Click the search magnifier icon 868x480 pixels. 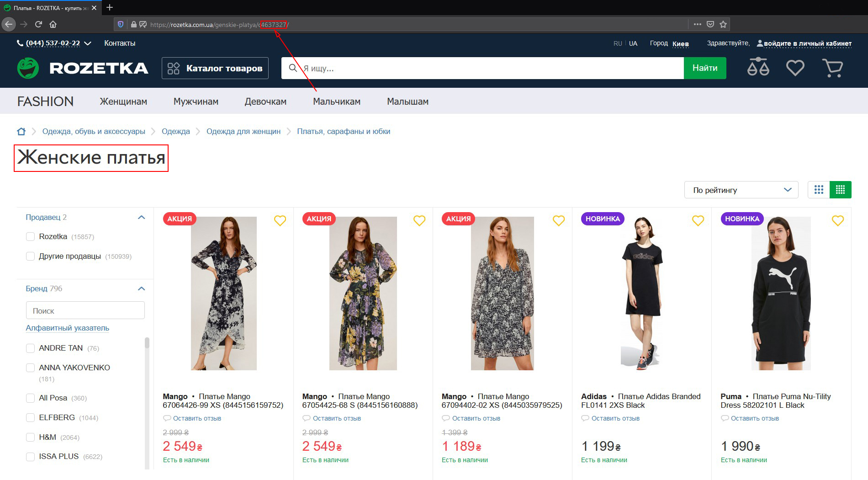(293, 68)
